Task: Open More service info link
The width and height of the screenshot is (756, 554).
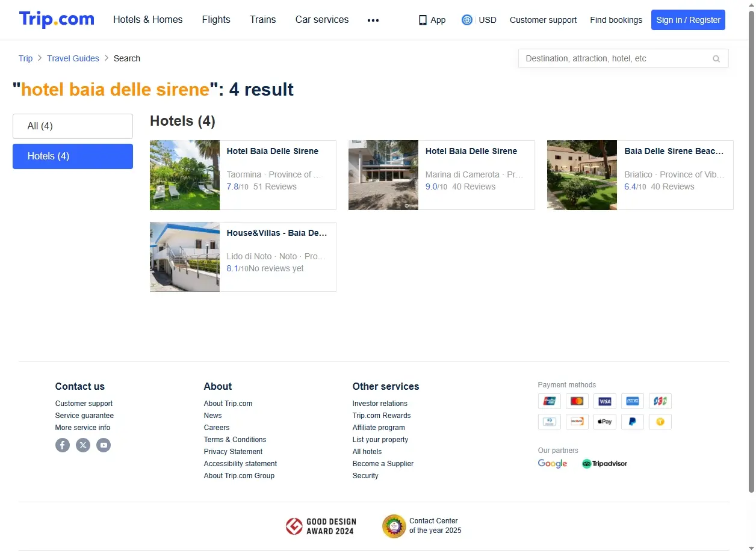Action: [x=82, y=428]
